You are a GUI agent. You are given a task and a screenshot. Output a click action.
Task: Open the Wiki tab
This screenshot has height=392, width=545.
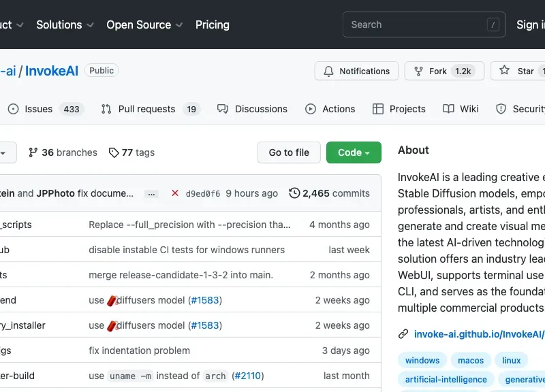coord(461,109)
